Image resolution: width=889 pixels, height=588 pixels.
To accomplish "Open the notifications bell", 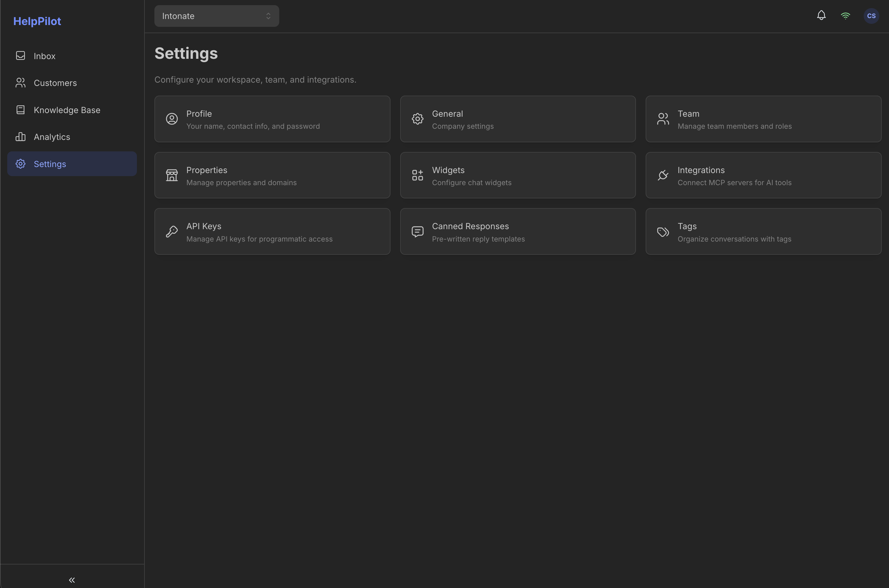I will (821, 15).
